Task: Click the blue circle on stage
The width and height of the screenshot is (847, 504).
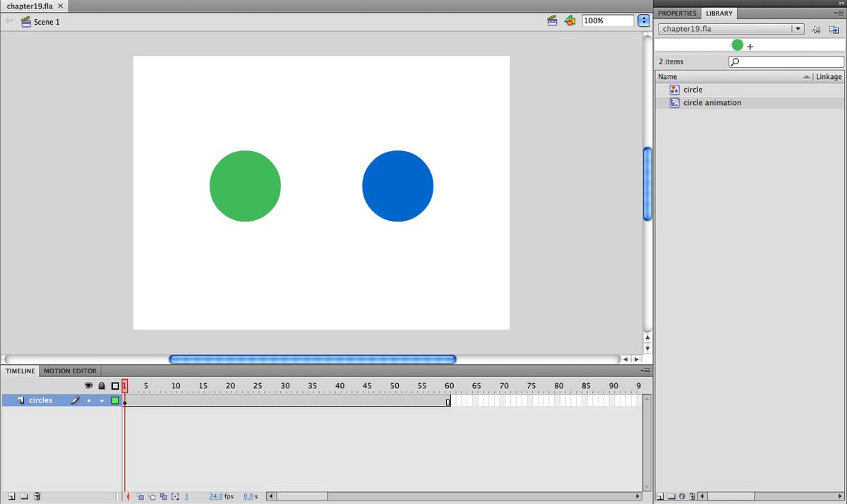Action: pos(397,186)
